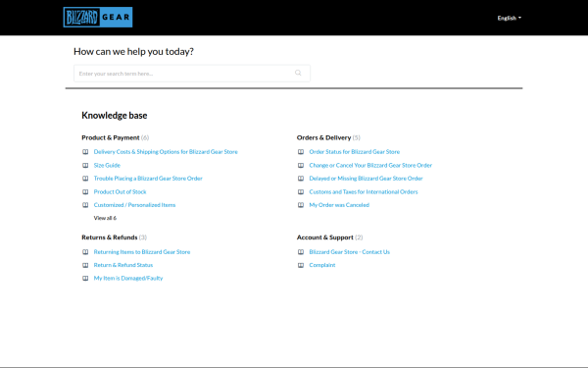Open the Product & Payment category heading
The height and width of the screenshot is (368, 588).
coord(111,137)
